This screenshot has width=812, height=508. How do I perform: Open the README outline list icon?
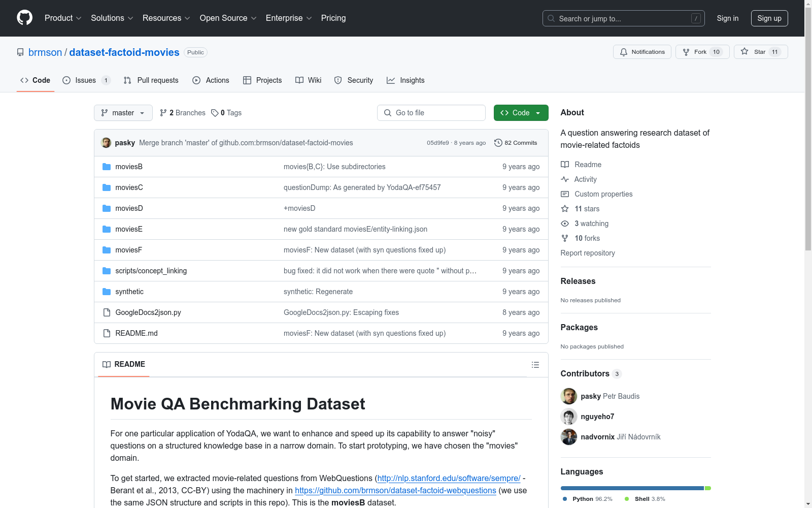[x=535, y=365]
